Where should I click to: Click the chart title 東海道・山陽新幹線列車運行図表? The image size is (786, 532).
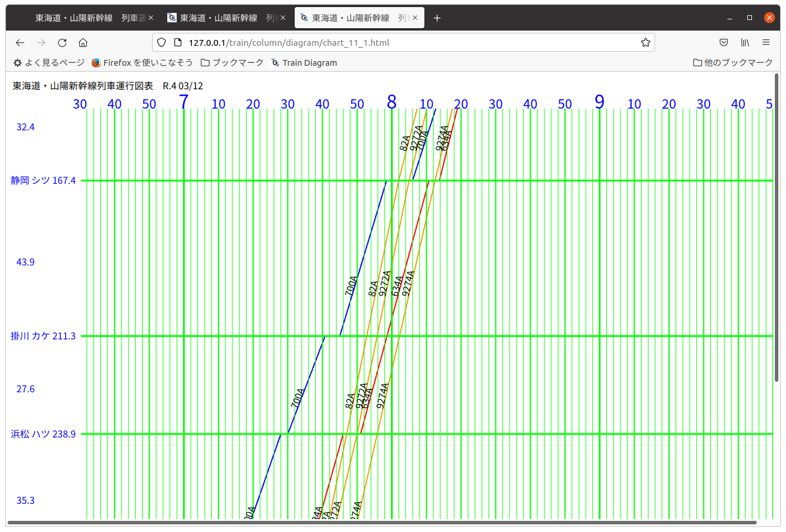pos(83,86)
